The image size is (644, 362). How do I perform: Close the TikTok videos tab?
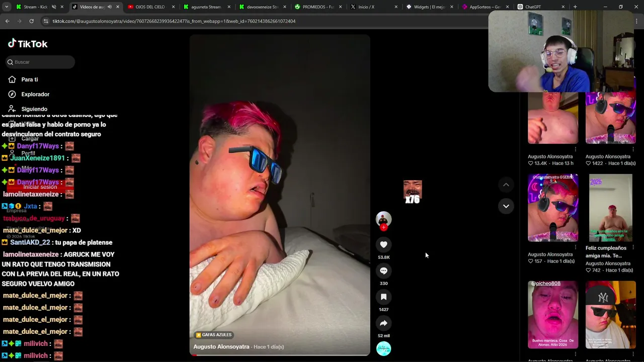pos(118,7)
